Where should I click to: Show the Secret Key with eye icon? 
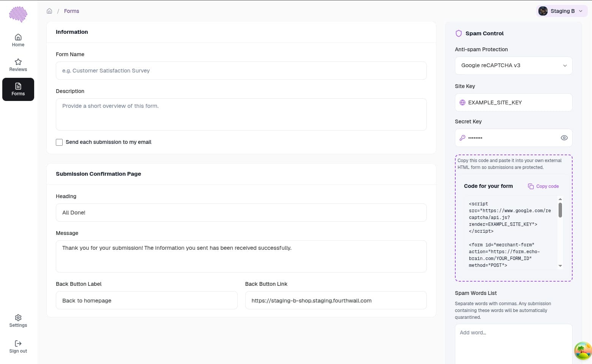coord(564,138)
